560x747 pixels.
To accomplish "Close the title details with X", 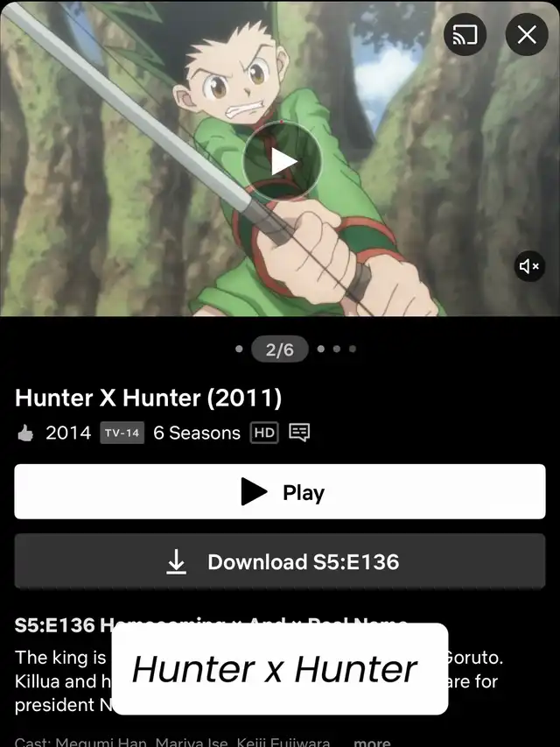I will 527,35.
